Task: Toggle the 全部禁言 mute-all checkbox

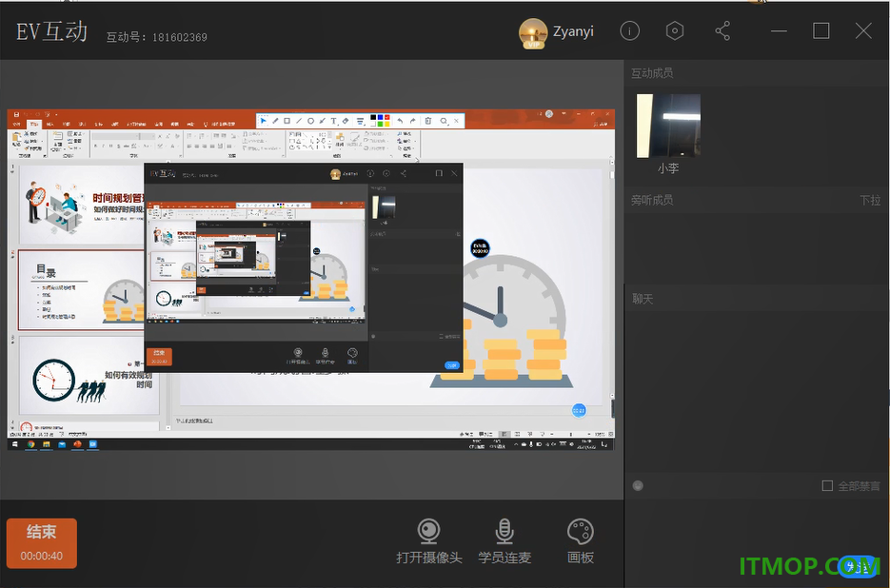Action: pos(827,486)
